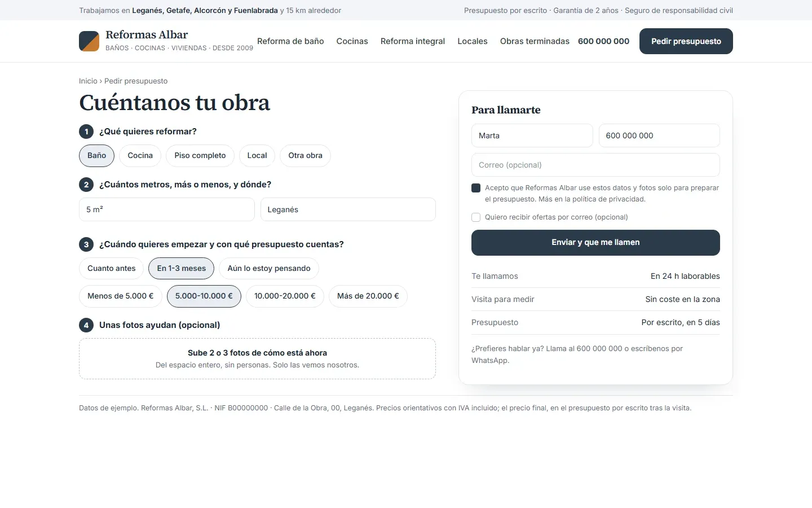The height and width of the screenshot is (508, 812).
Task: Focus the Leganés location field
Action: click(348, 209)
